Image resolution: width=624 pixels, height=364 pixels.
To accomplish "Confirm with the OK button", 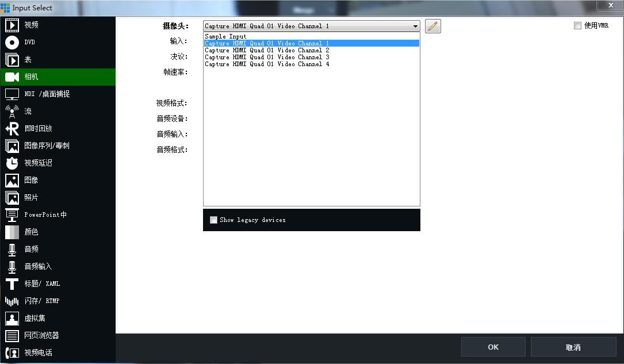I will pyautogui.click(x=493, y=347).
